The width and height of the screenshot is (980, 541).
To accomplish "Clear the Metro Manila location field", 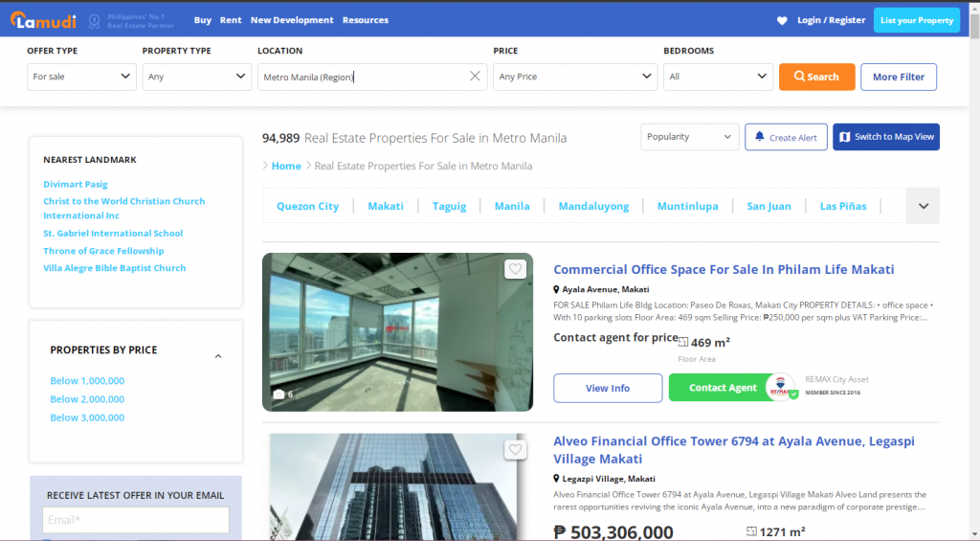I will pyautogui.click(x=475, y=76).
